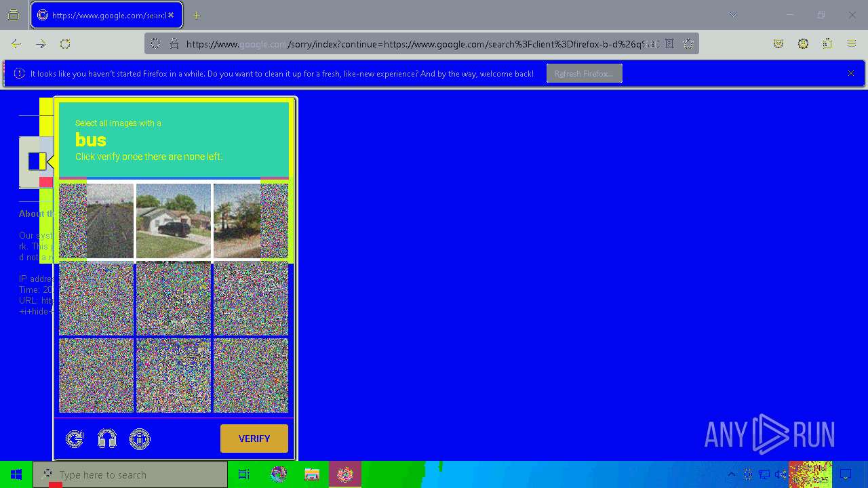Select the road image tile
Screen dimensions: 868x488
point(96,221)
